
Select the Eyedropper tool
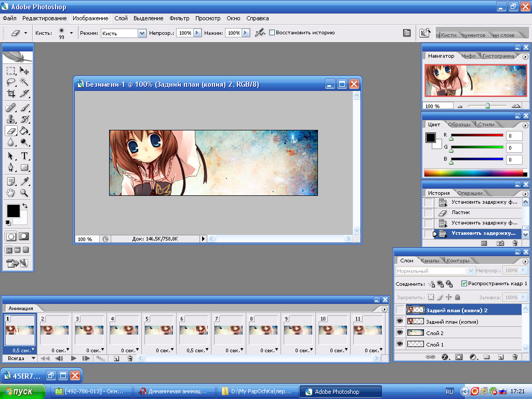click(24, 181)
